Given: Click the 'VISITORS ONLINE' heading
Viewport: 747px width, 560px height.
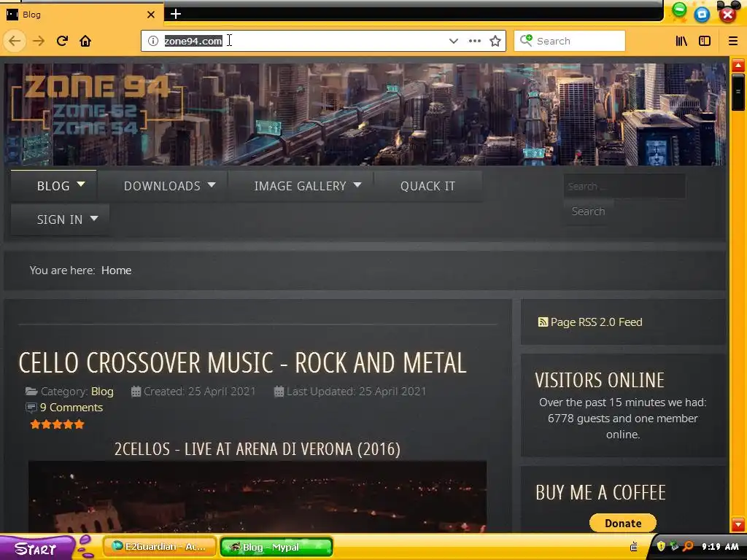Looking at the screenshot, I should tap(600, 380).
